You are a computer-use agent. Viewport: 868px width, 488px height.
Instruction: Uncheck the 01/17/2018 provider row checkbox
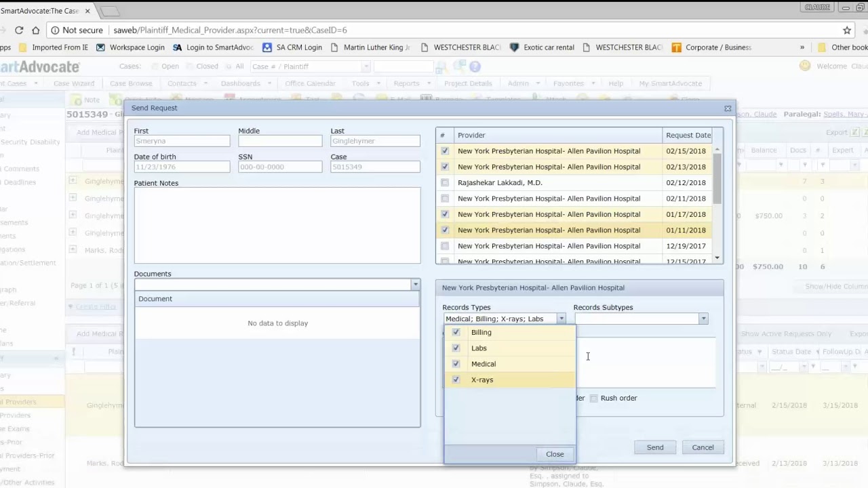445,214
